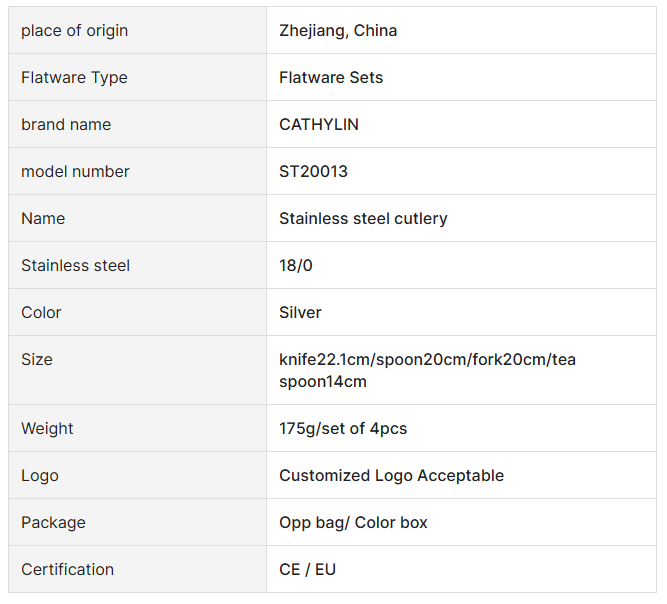Select the 'Flatware Sets' value text
667x604 pixels.
[x=331, y=78]
